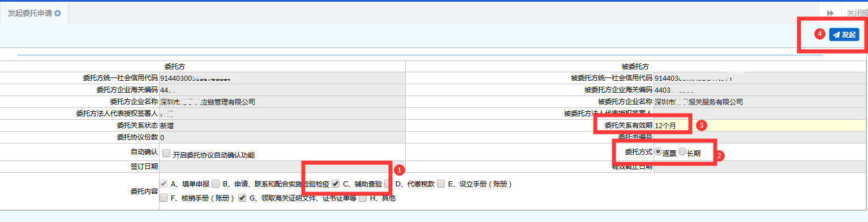Screen dimensions: 868x222
Task: Click the 委托方式 label
Action: pos(639,152)
